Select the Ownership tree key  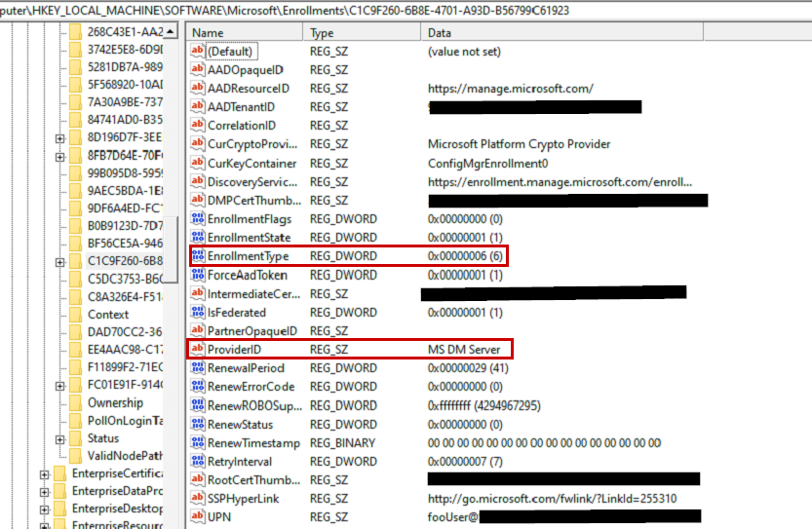tap(115, 402)
